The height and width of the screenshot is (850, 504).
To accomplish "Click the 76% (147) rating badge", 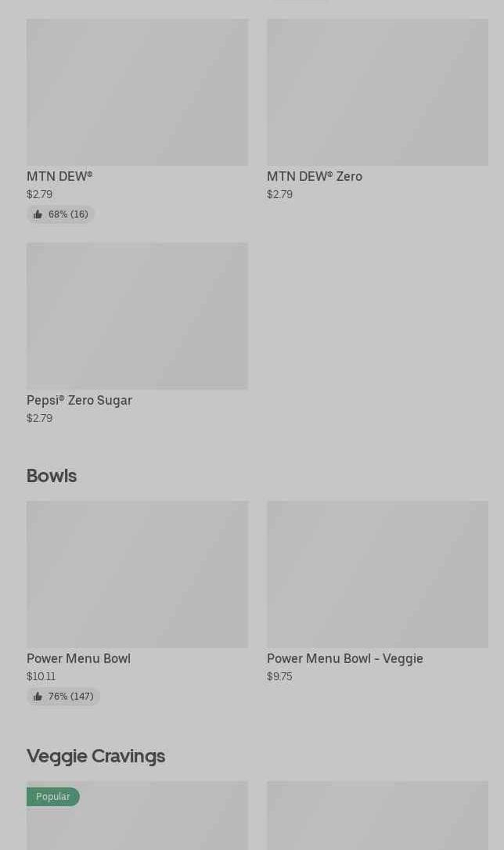I will coord(63,697).
